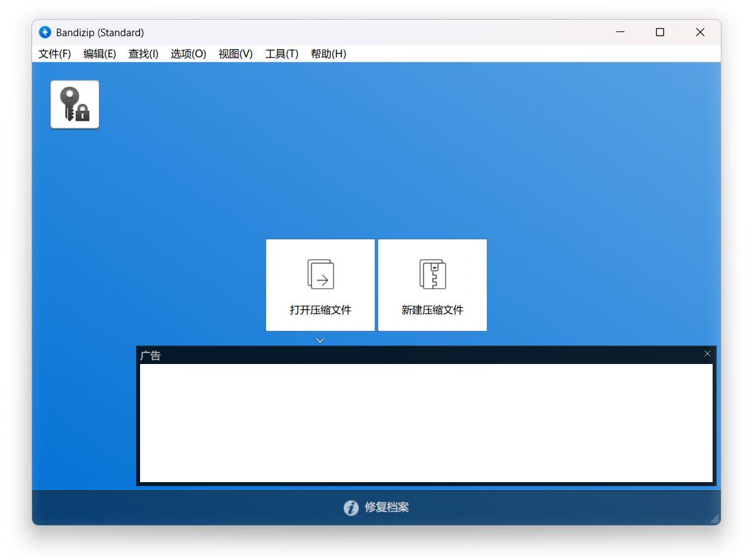Open the 工具(T) menu
The image size is (755, 560).
[x=282, y=54]
